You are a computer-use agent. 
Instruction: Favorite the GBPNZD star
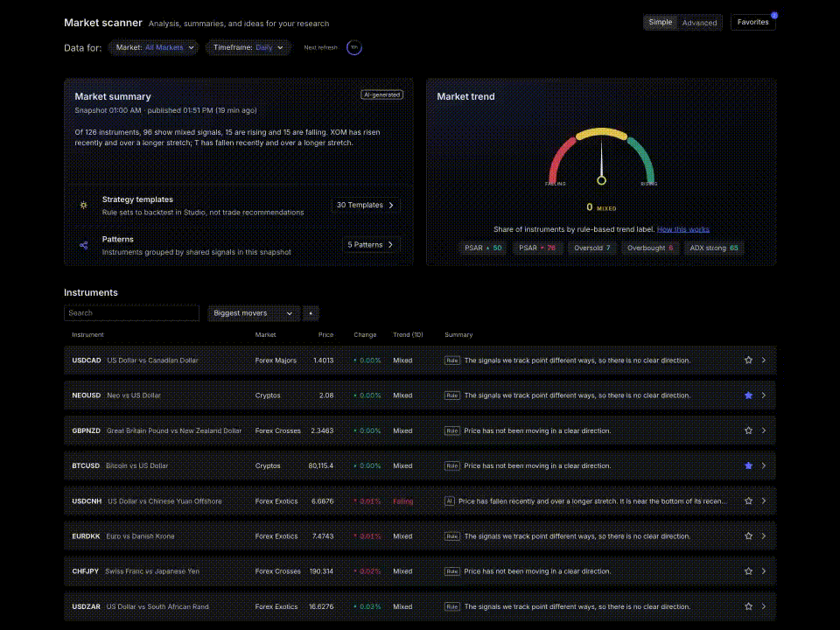click(x=748, y=430)
